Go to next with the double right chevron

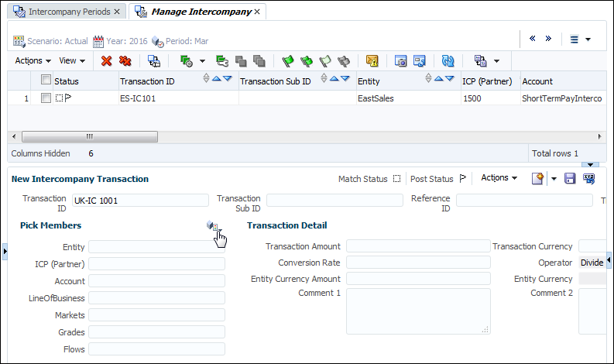[x=548, y=39]
